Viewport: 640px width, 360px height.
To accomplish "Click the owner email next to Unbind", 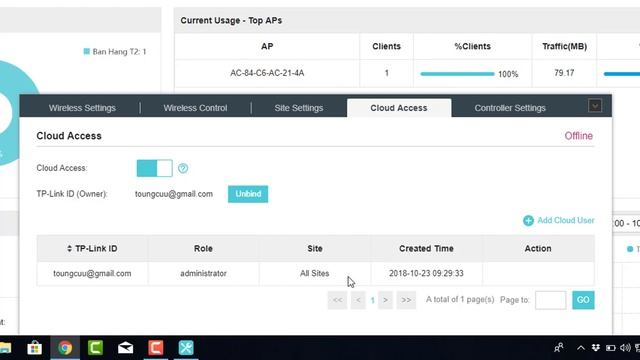I will [174, 194].
